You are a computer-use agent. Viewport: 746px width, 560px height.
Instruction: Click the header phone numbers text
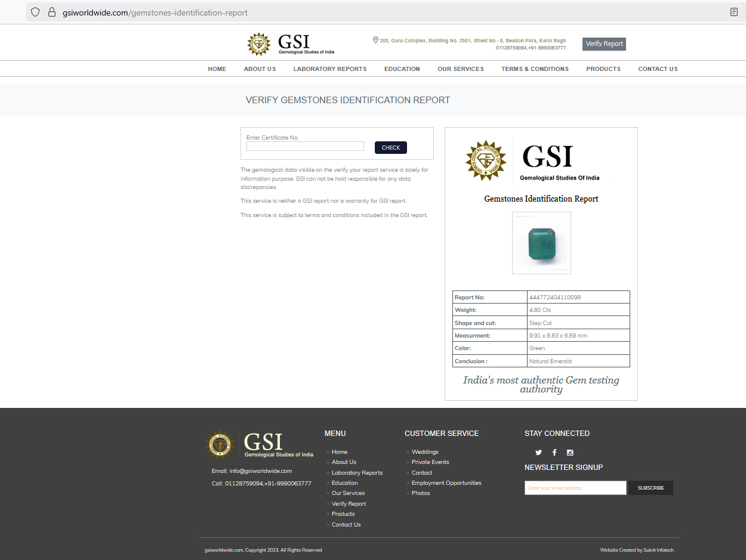(531, 48)
